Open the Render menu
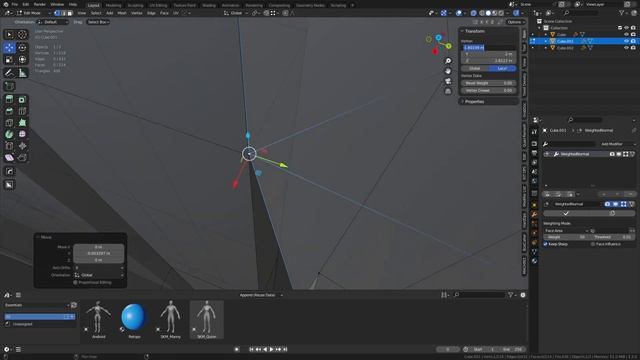The height and width of the screenshot is (360, 640). point(40,4)
